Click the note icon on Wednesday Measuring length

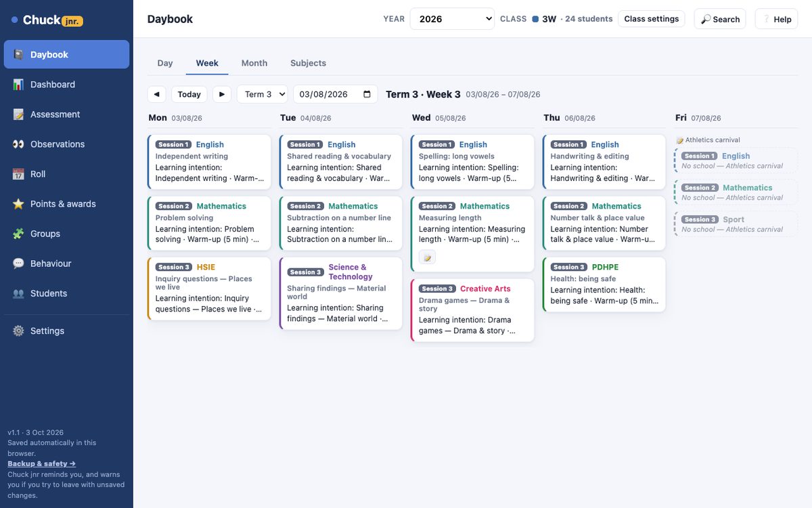point(427,257)
